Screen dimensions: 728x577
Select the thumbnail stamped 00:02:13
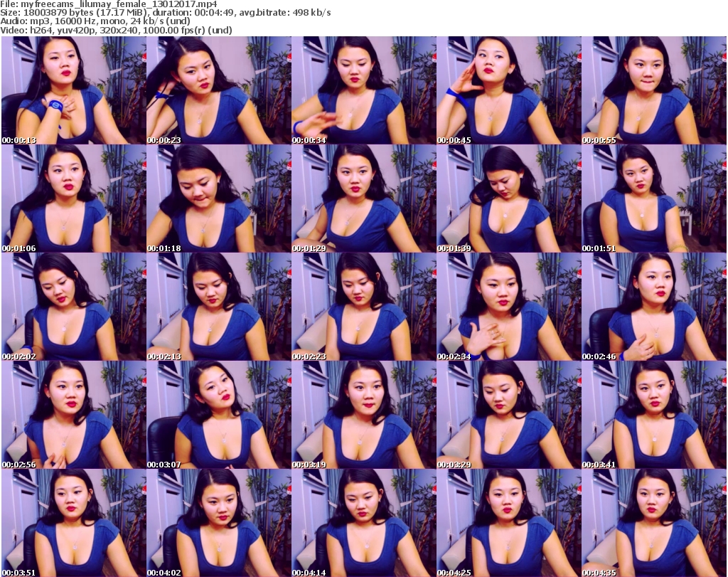pos(219,307)
